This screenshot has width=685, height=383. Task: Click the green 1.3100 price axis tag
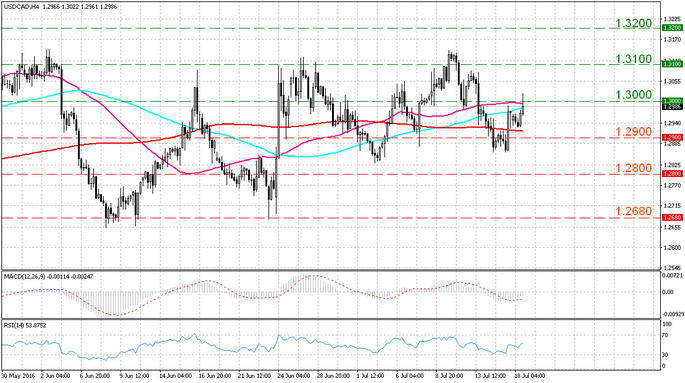672,64
